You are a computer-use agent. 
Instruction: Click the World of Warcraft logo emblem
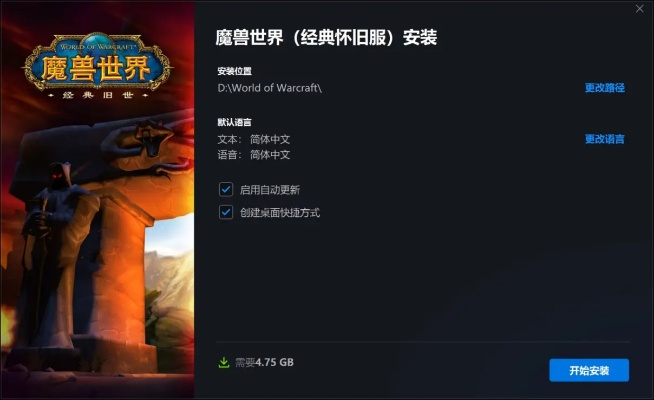click(x=97, y=62)
